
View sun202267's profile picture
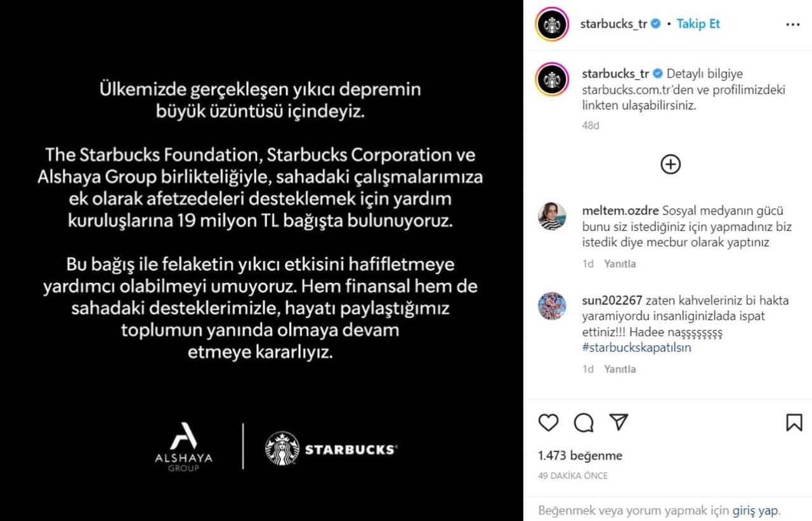pos(551,306)
